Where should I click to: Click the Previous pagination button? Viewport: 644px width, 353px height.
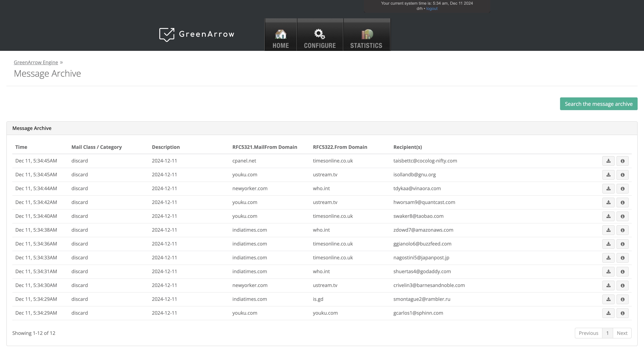(x=588, y=333)
